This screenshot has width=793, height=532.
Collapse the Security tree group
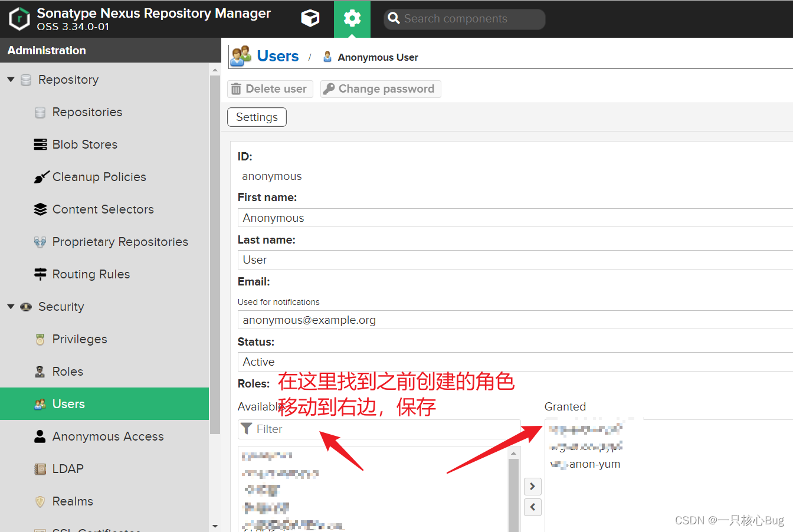11,307
